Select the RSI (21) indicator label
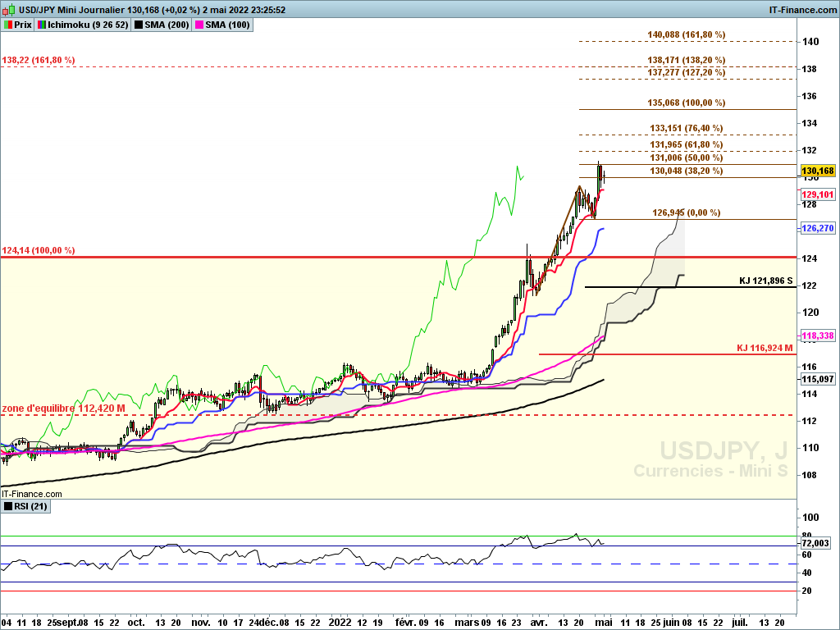Viewport: 840px width, 630px height. [x=31, y=507]
